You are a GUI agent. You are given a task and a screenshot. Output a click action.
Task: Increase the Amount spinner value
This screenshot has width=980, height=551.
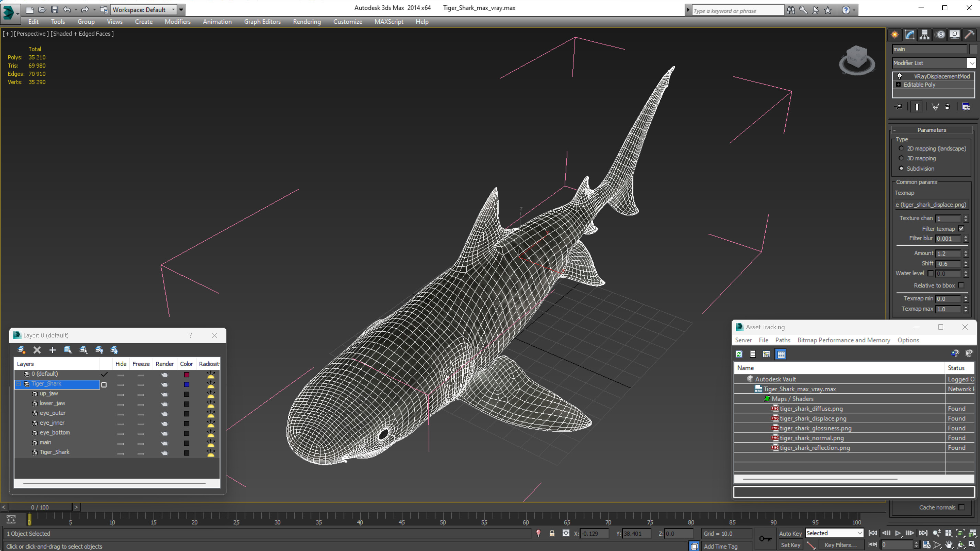(x=966, y=251)
